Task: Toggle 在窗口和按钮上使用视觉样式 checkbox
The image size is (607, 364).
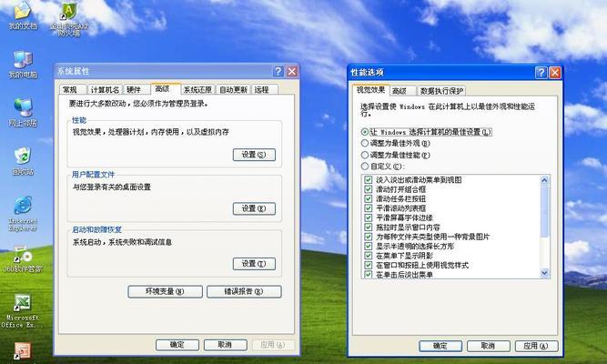Action: tap(369, 265)
